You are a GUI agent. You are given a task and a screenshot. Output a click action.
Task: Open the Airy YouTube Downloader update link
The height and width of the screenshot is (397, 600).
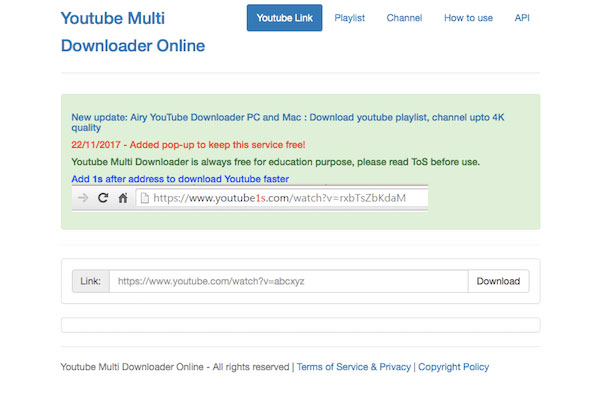(288, 122)
